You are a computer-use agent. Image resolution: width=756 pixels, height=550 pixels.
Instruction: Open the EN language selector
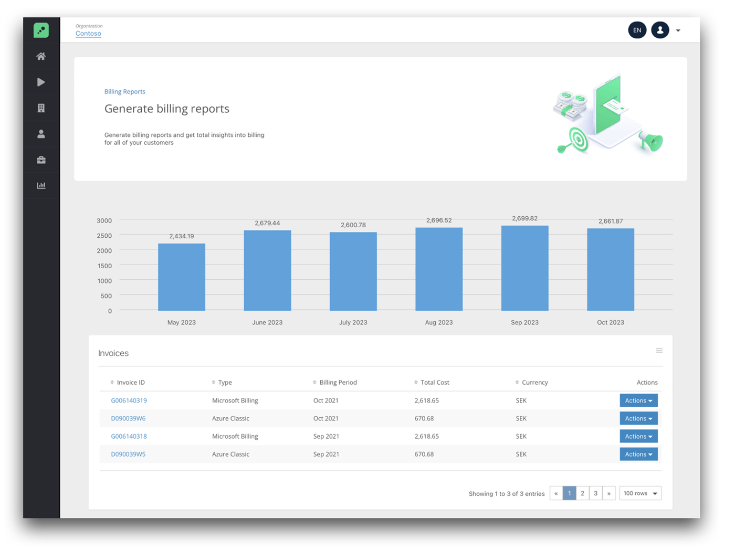pyautogui.click(x=637, y=30)
